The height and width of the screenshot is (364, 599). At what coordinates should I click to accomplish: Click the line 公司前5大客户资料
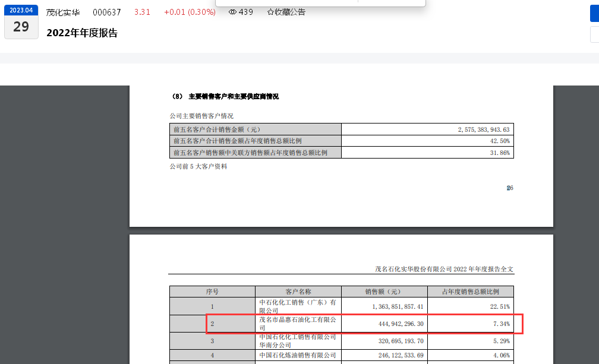point(198,167)
